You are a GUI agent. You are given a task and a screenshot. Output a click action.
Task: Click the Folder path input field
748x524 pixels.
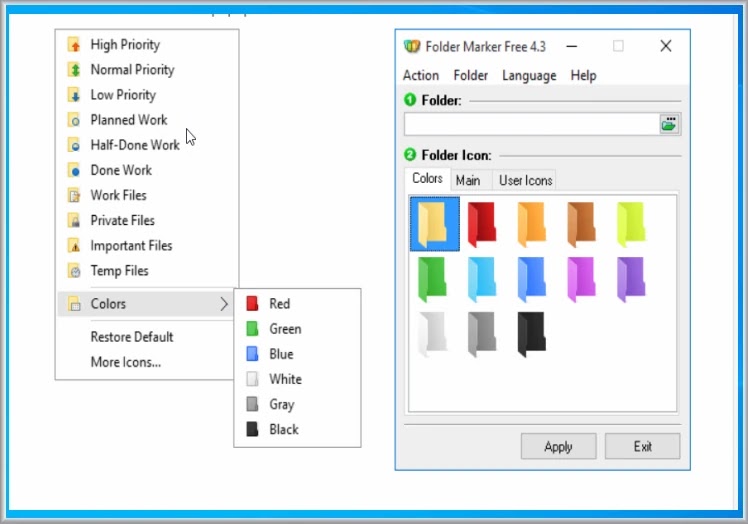click(x=531, y=124)
